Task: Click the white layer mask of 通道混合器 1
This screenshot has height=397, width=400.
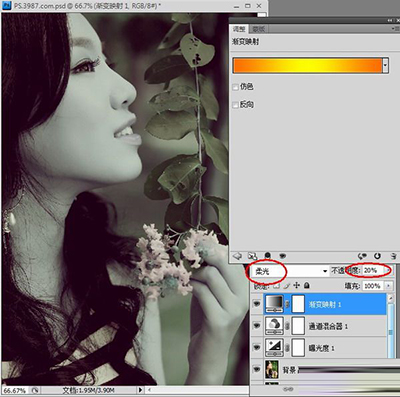Action: pyautogui.click(x=298, y=326)
